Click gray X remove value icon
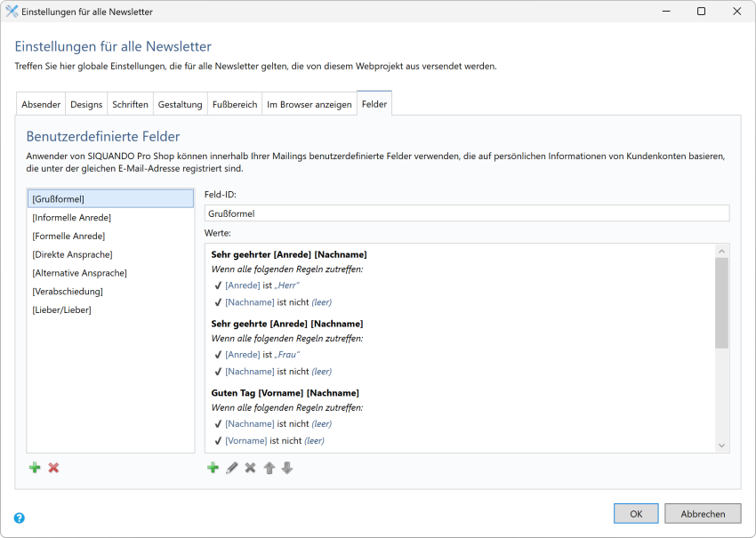The image size is (756, 538). coord(250,468)
